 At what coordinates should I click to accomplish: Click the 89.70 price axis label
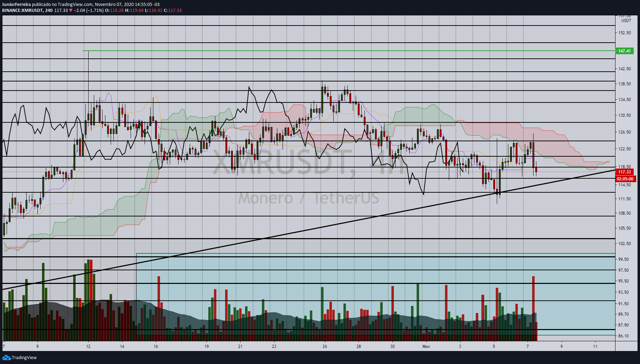coord(624,314)
